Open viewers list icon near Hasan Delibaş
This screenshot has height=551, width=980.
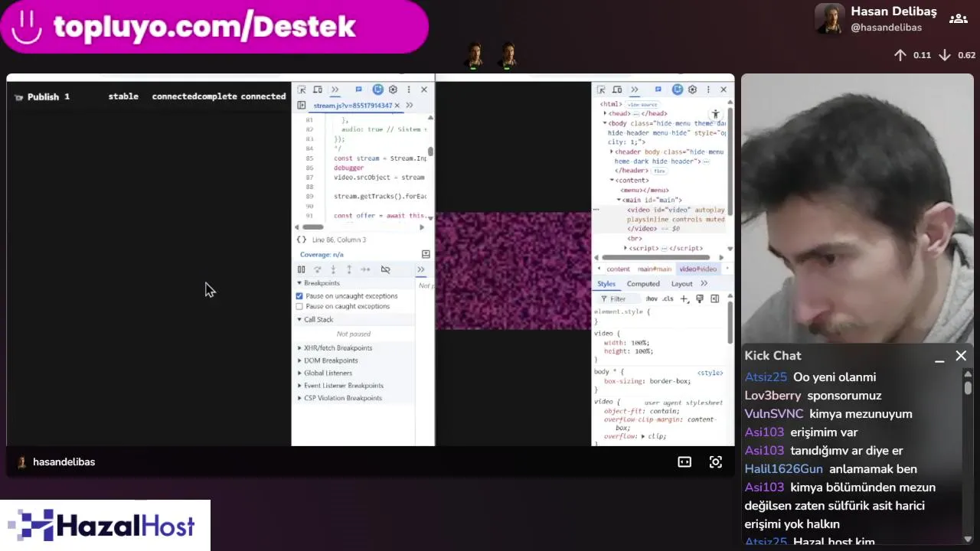tap(958, 18)
